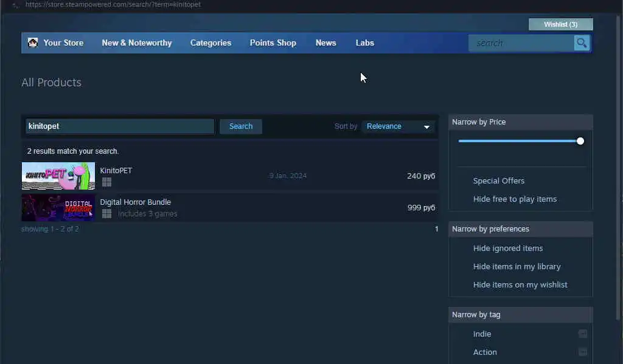The height and width of the screenshot is (364, 623).
Task: Enable the Special Offers filter
Action: click(499, 181)
